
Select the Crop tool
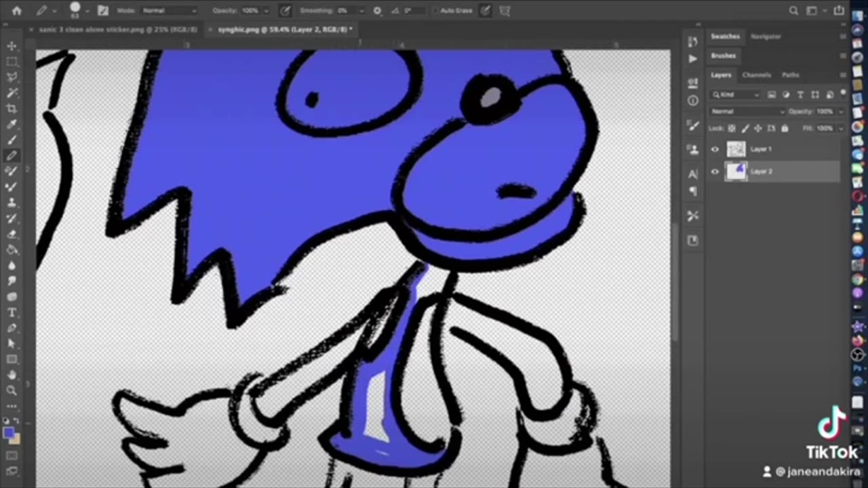click(x=12, y=108)
